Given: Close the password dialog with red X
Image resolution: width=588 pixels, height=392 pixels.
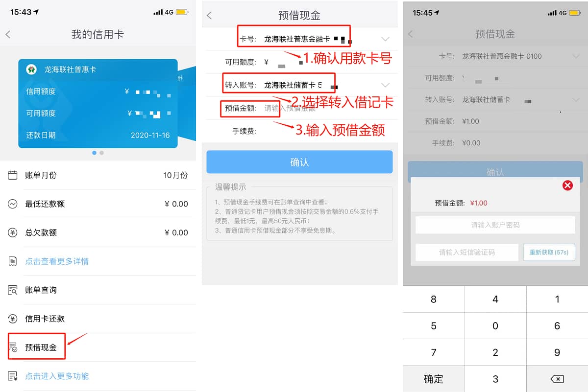Looking at the screenshot, I should 567,185.
